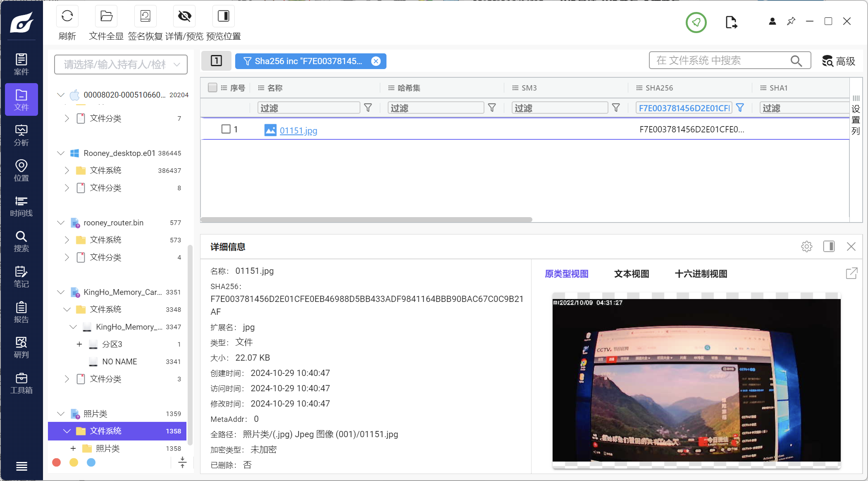This screenshot has width=868, height=481.
Task: Open the 01151.jpg file link
Action: tap(298, 131)
